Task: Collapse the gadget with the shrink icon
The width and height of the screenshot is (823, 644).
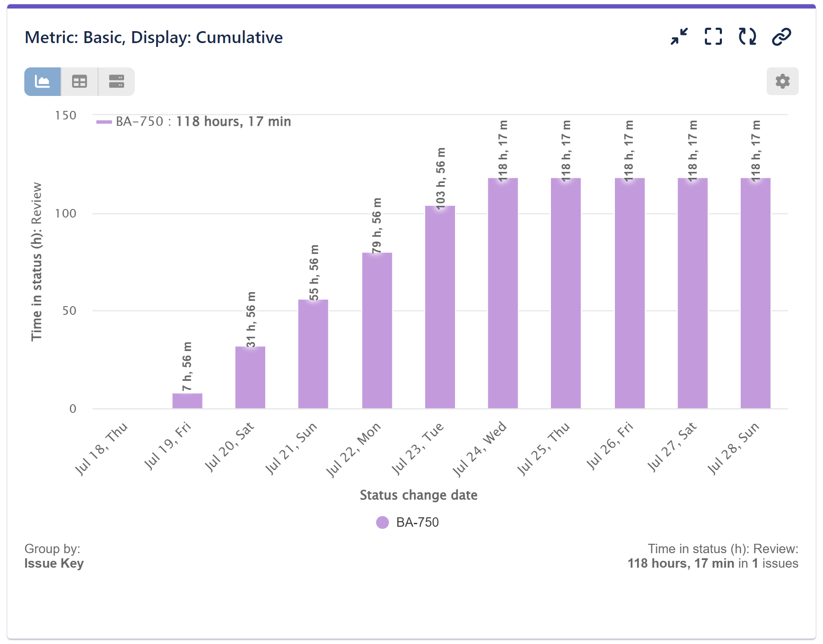Action: (679, 37)
